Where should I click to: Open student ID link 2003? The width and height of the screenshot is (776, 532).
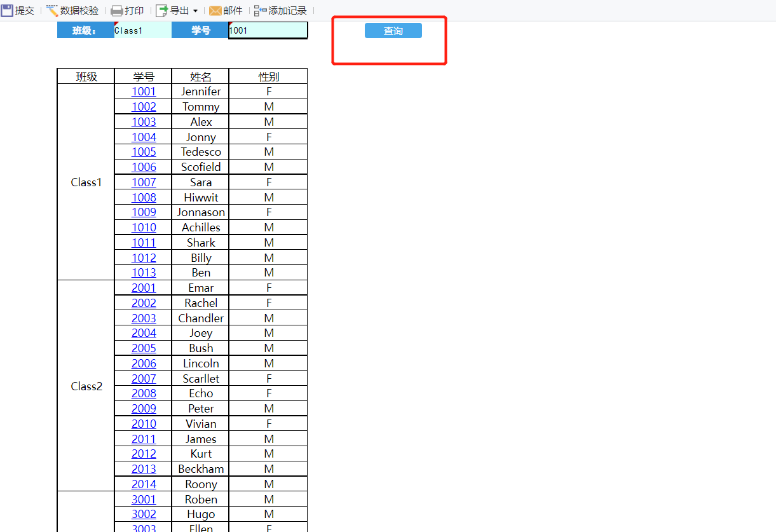pyautogui.click(x=144, y=318)
